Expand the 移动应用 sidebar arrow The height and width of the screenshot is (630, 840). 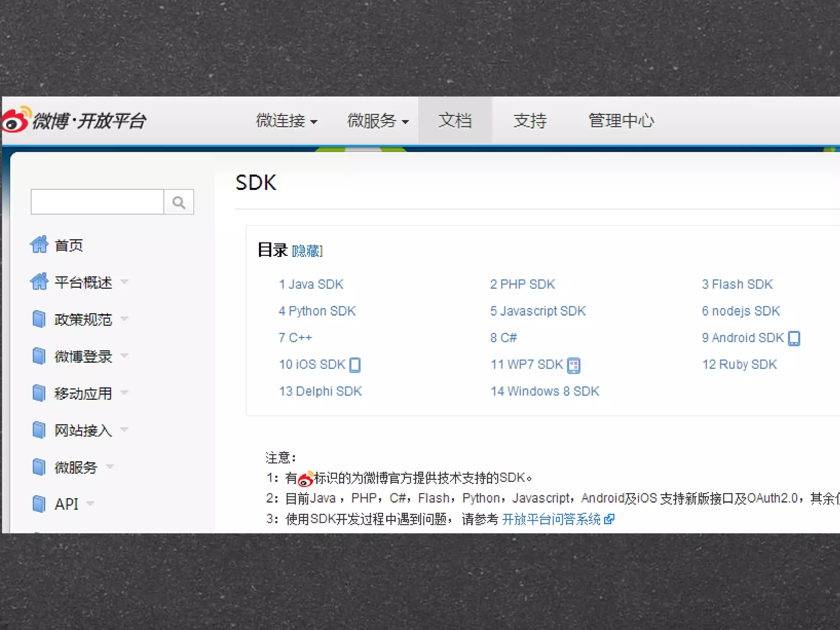click(x=124, y=393)
